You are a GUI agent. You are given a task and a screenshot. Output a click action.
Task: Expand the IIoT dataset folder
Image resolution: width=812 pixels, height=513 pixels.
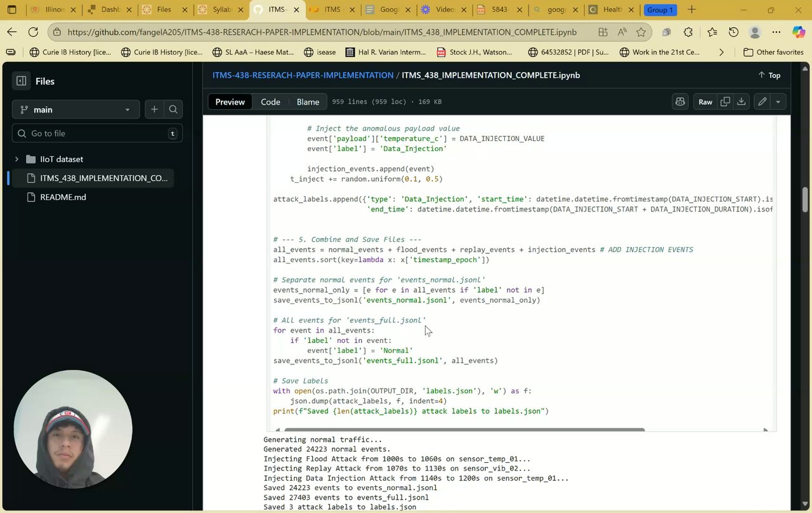click(x=16, y=159)
